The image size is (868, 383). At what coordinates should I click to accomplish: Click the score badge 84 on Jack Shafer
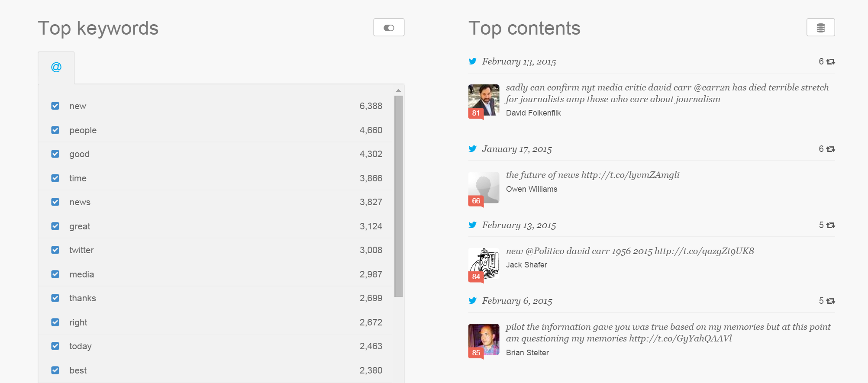tap(476, 277)
